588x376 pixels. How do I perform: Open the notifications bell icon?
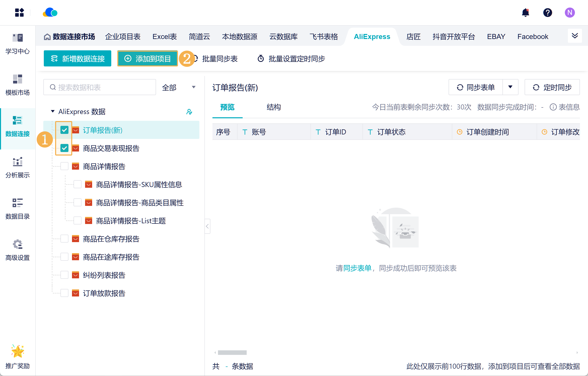click(x=525, y=13)
